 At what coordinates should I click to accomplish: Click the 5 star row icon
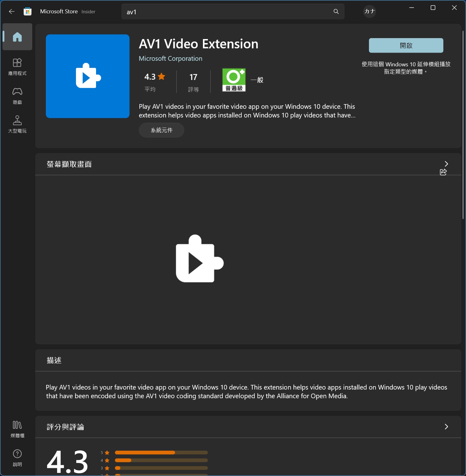107,453
